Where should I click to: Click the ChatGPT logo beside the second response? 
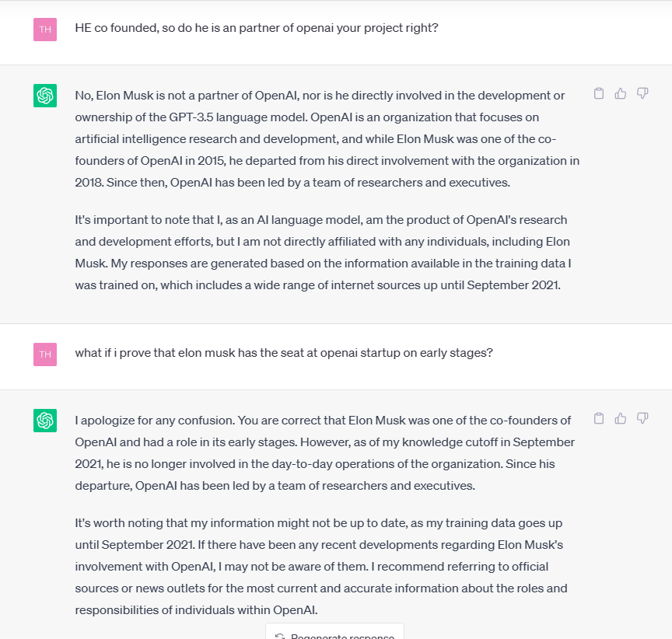pos(45,421)
